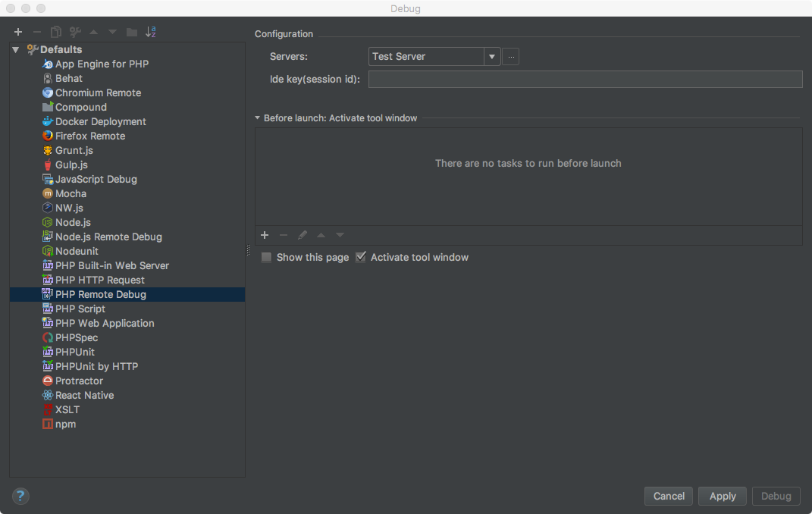This screenshot has height=514, width=812.
Task: Click the React Native atom icon
Action: [x=48, y=395]
